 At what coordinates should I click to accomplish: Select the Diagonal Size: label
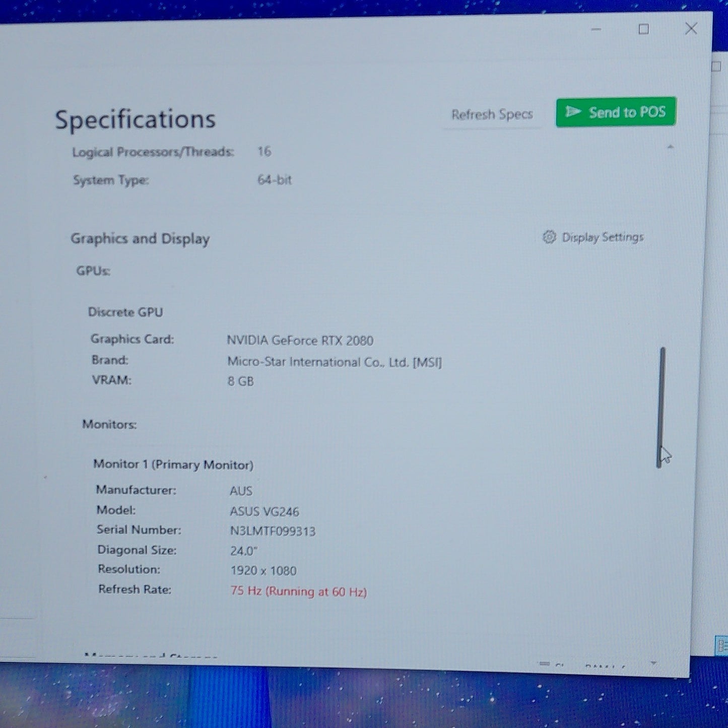pyautogui.click(x=137, y=550)
